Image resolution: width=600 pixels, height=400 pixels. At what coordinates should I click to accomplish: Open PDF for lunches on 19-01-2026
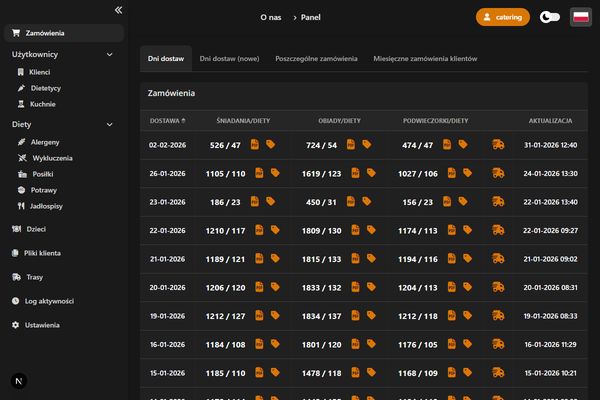[x=351, y=316]
